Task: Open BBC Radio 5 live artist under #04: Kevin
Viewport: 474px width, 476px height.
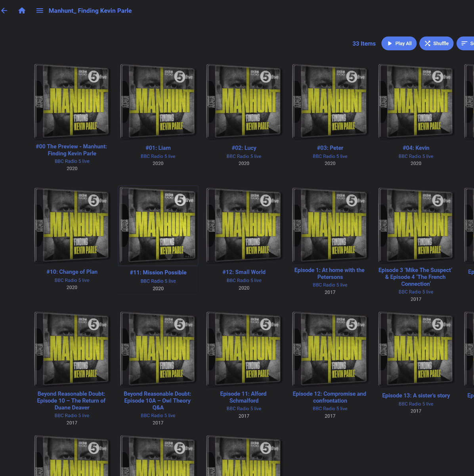Action: [x=416, y=156]
